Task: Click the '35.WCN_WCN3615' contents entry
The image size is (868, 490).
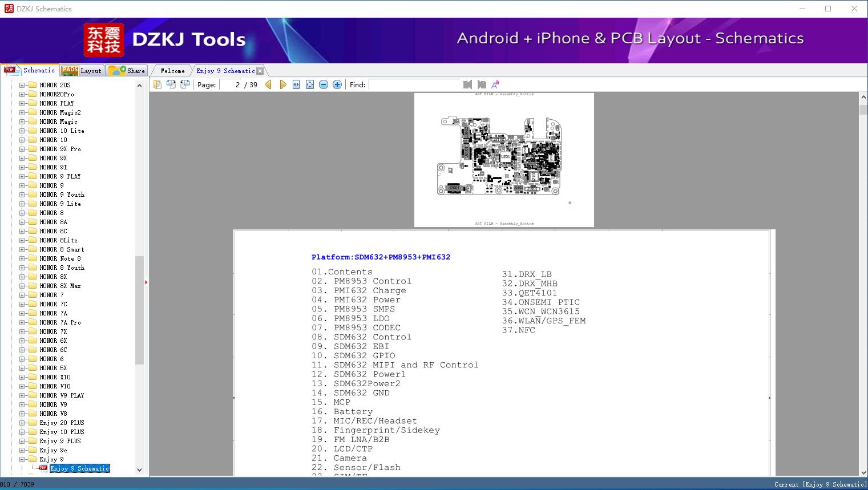Action: tap(541, 311)
